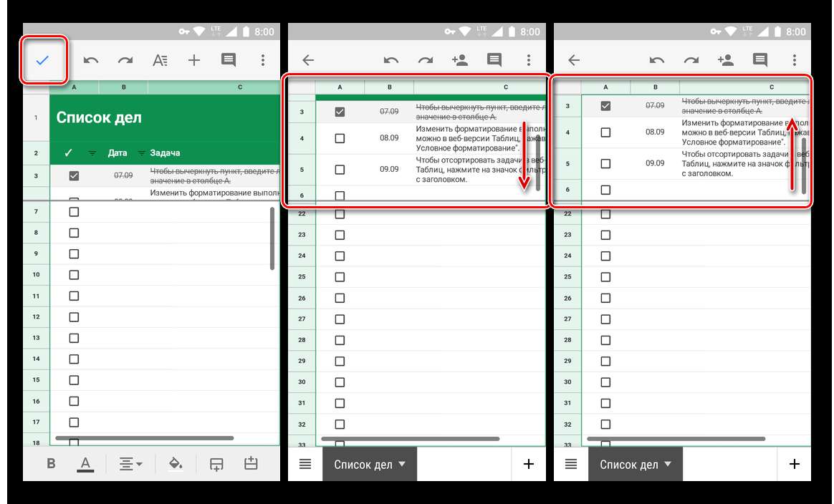Screen dimensions: 834x504
Task: Select column C header in right screen
Action: point(745,87)
